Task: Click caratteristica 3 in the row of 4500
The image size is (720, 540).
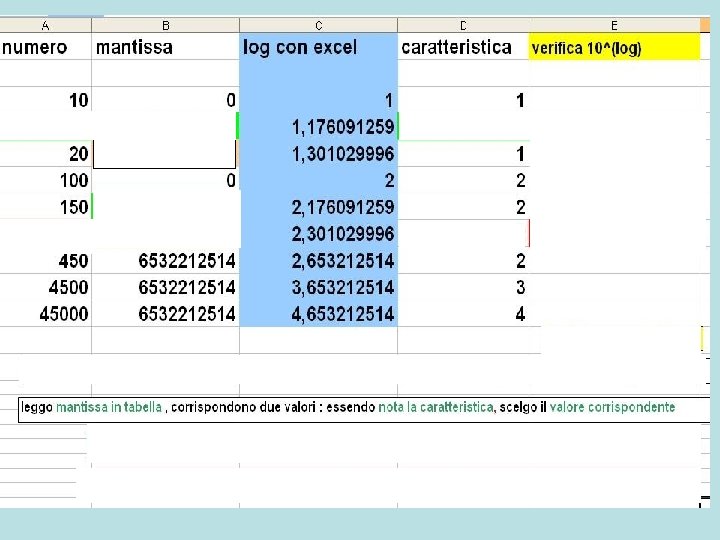Action: click(463, 287)
